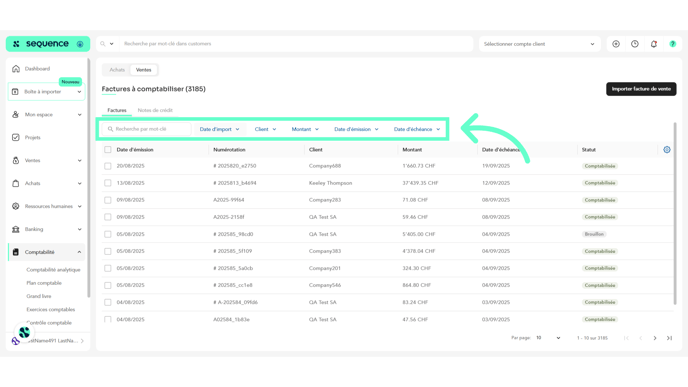This screenshot has height=387, width=688.
Task: Go to previous page arrow
Action: (641, 338)
